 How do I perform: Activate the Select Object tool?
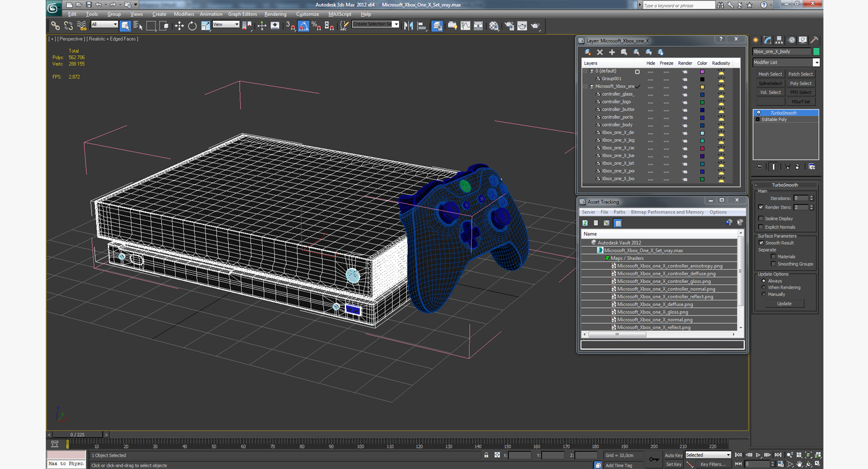point(125,26)
